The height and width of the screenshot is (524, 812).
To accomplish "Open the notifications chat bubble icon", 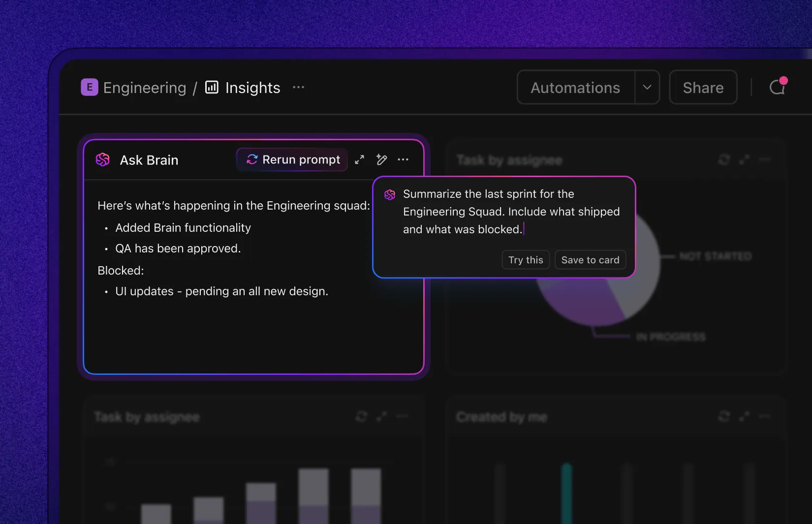I will [x=778, y=87].
